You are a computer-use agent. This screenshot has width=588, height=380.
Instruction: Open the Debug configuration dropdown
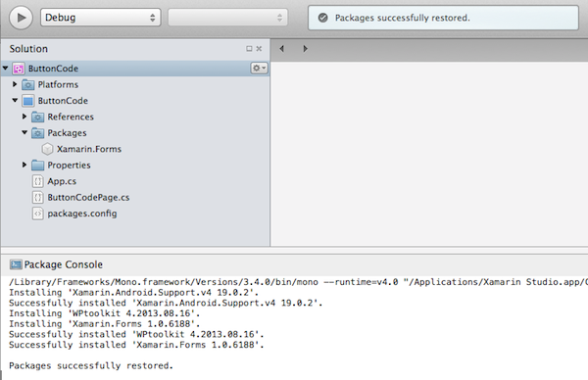coord(101,18)
